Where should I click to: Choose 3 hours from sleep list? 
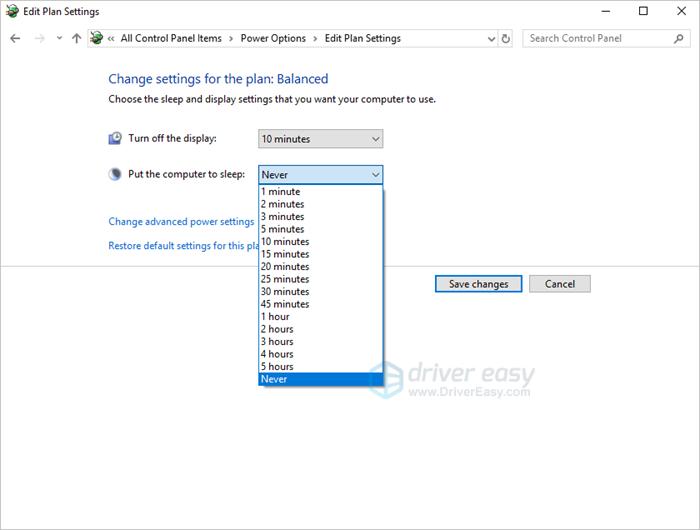pyautogui.click(x=321, y=342)
